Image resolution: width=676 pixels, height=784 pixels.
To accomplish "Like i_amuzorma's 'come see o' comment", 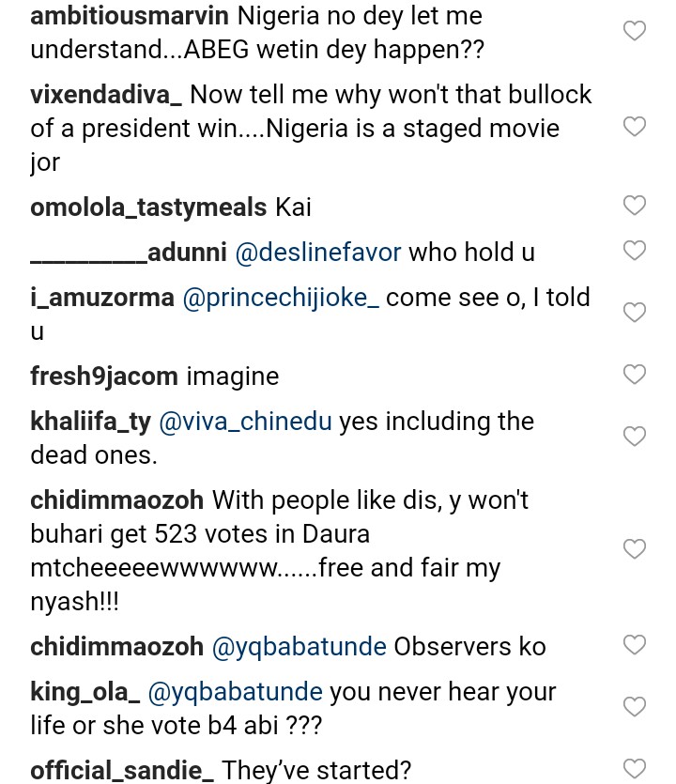I will [635, 313].
